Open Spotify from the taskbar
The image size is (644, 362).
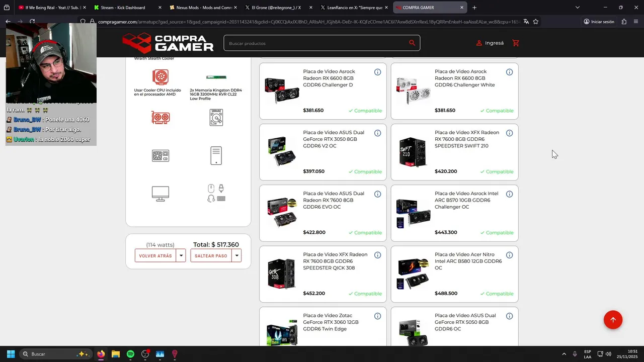[130, 354]
